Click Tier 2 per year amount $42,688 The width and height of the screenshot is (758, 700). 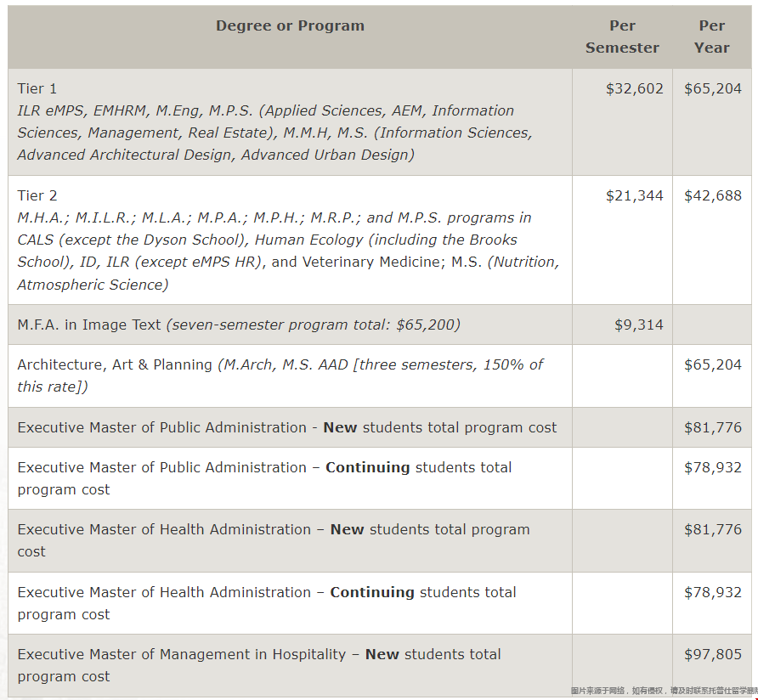713,195
